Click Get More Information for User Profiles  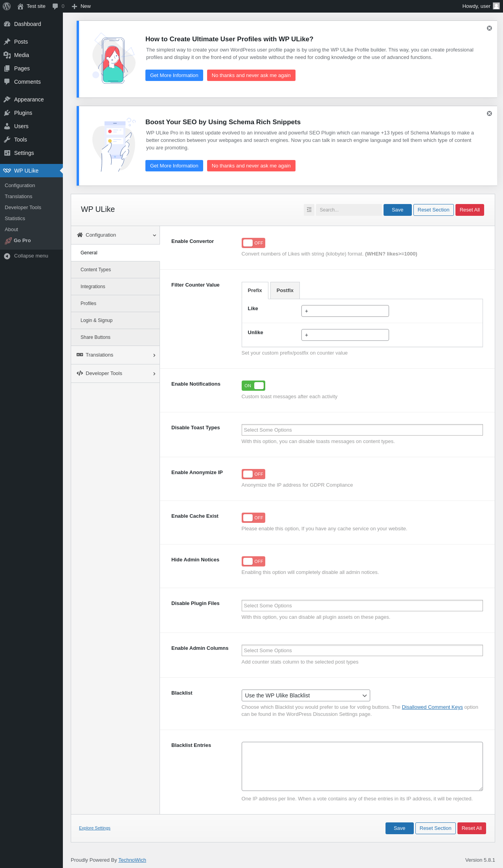(x=174, y=75)
